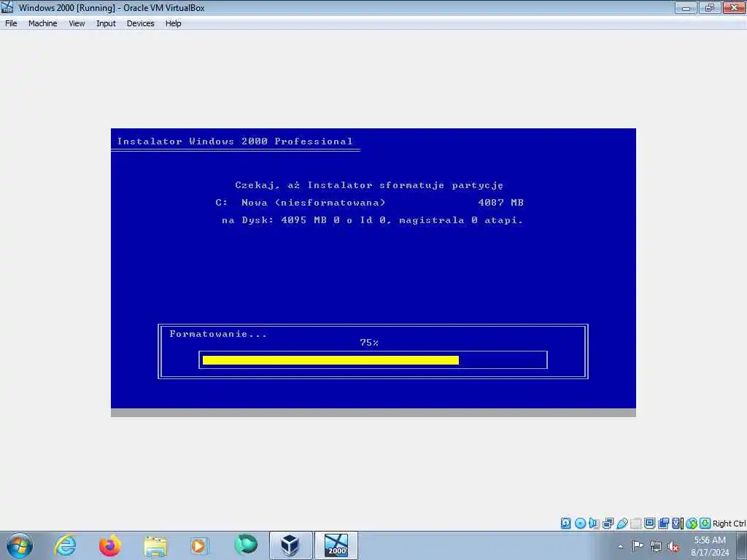
Task: Click the Show desktop strip at taskbar end
Action: point(742,545)
